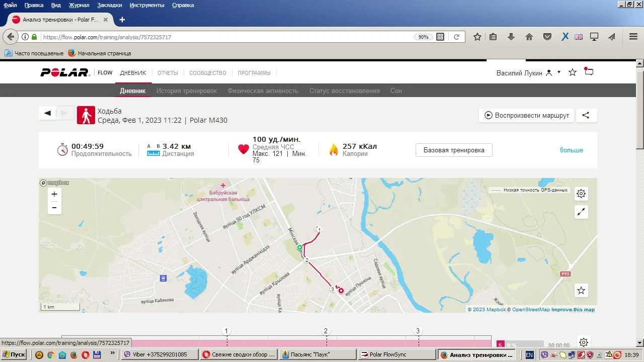Click the star icon in Polar header
The width and height of the screenshot is (644, 362).
point(572,72)
